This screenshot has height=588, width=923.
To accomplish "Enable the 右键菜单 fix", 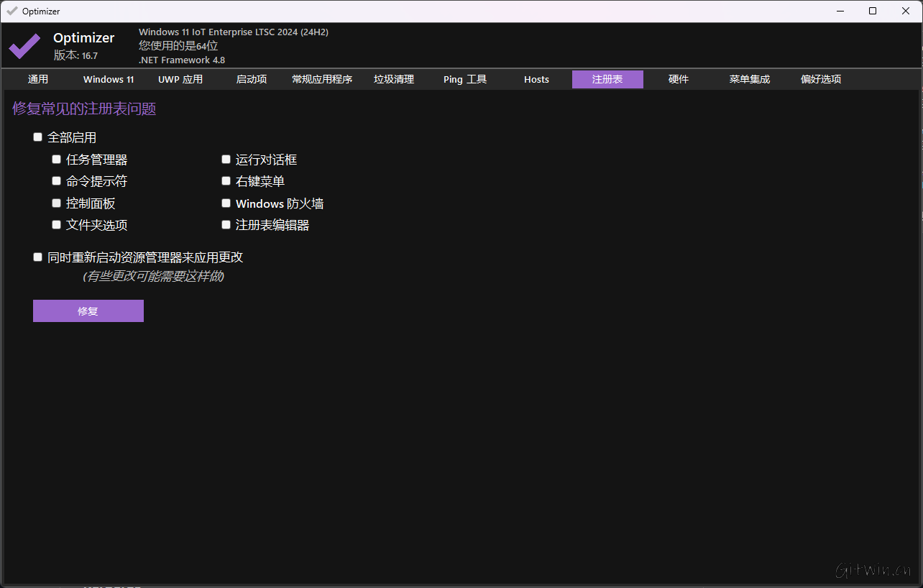I will (226, 180).
